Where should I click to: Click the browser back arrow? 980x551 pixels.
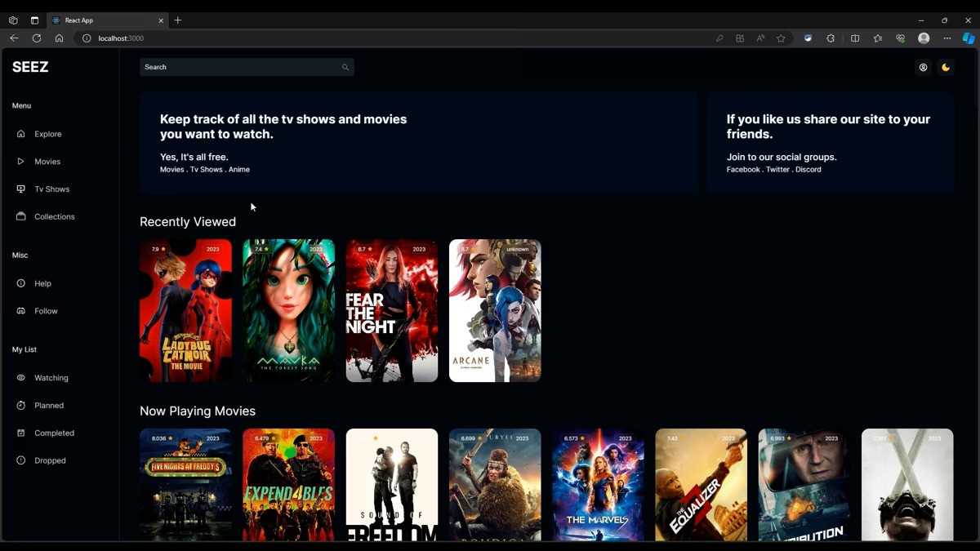[x=14, y=38]
